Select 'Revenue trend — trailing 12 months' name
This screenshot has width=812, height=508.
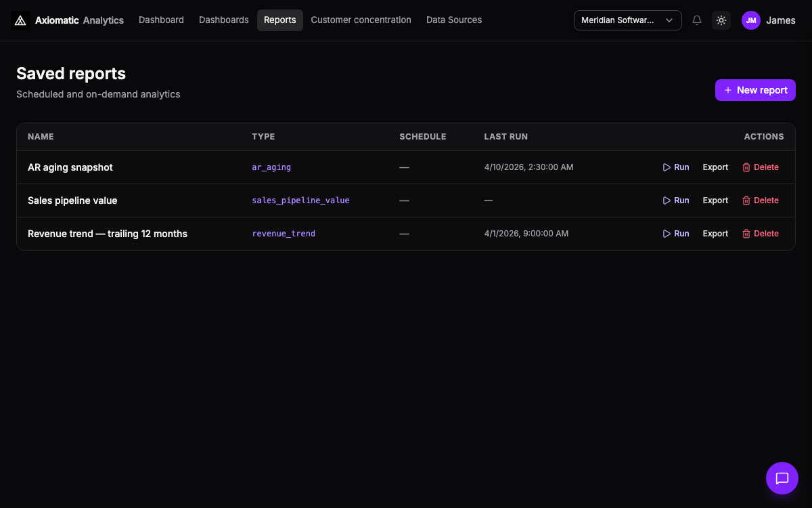click(x=108, y=234)
